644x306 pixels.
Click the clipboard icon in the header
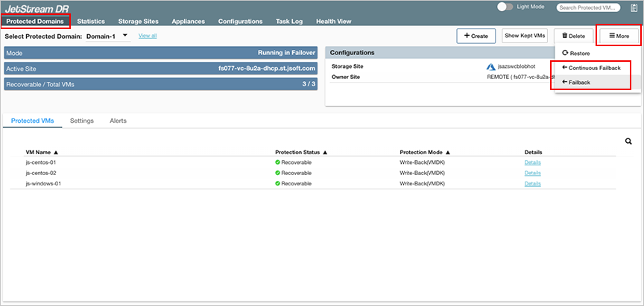[634, 7]
